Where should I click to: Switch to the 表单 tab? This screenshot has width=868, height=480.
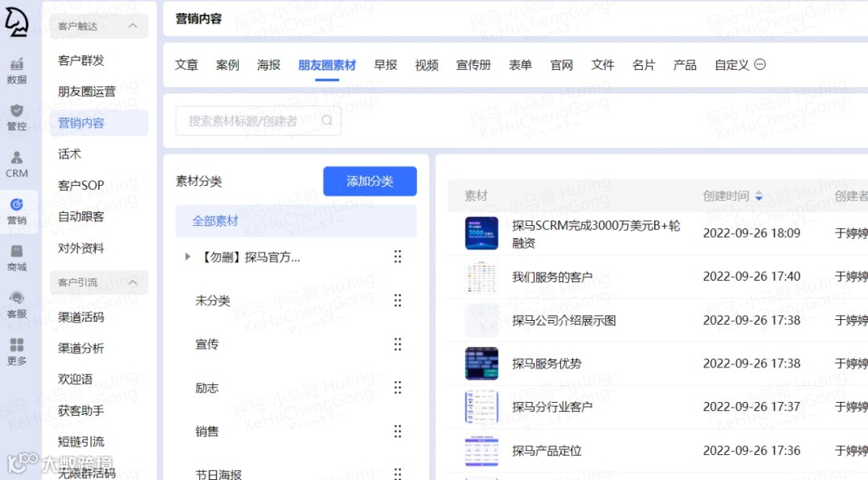coord(520,65)
